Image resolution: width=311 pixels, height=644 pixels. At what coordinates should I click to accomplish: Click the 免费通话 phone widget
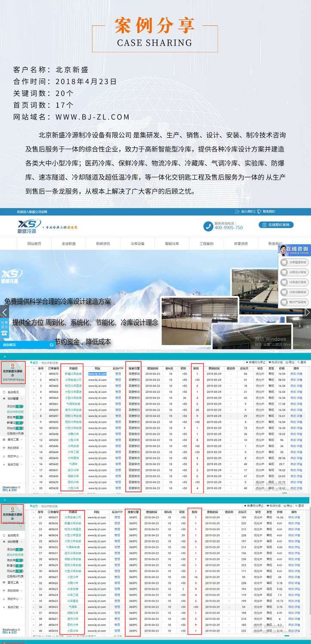point(4,328)
